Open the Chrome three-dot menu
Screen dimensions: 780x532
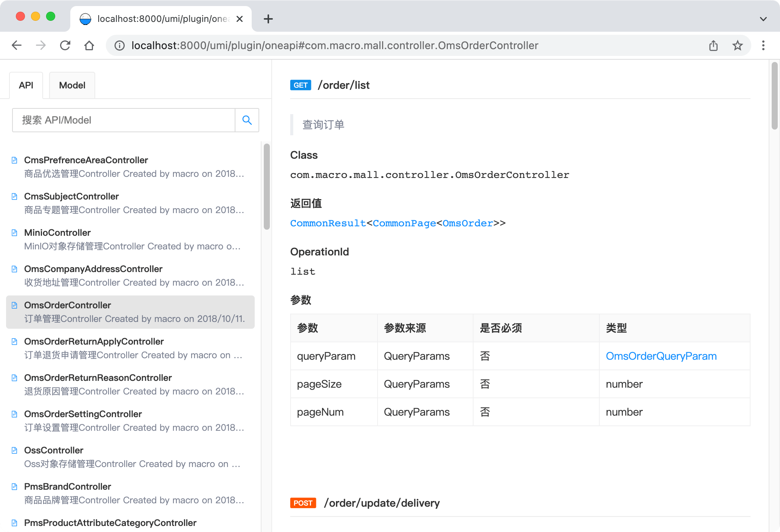click(763, 45)
